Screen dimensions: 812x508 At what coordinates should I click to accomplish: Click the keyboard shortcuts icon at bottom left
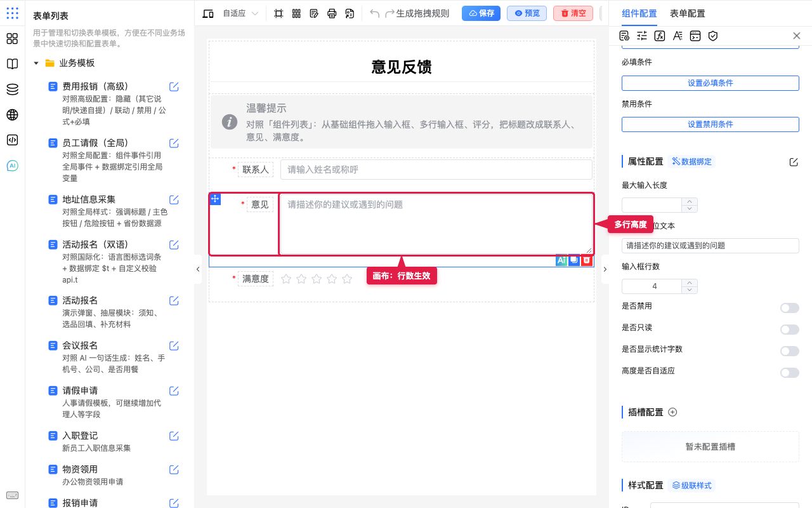coord(12,495)
